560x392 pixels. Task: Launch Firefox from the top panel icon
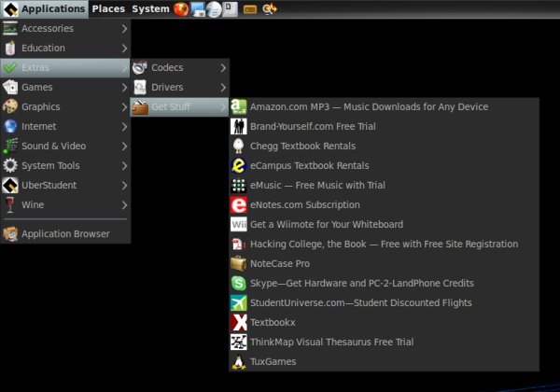coord(181,9)
